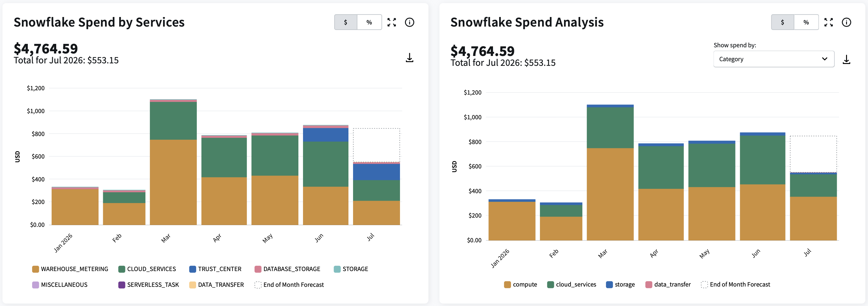Select the Mar bar in Spend by Services
This screenshot has height=306, width=868.
coord(173,162)
